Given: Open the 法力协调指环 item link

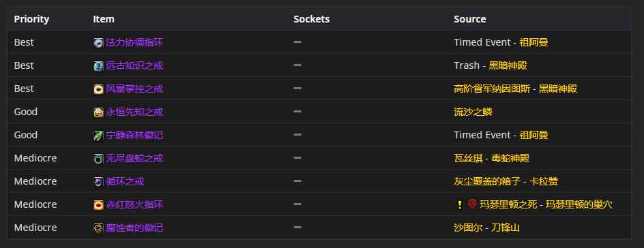Looking at the screenshot, I should coord(134,43).
